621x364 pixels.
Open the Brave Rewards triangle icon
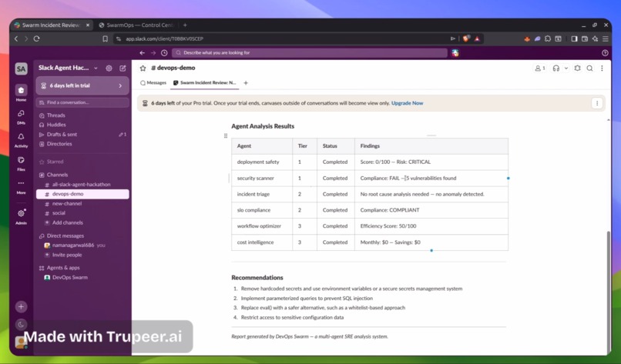pos(477,38)
